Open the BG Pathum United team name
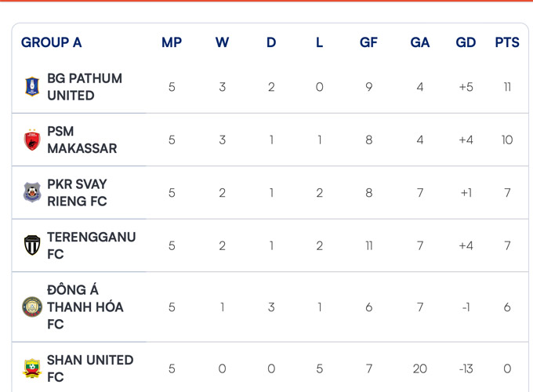 tap(85, 87)
